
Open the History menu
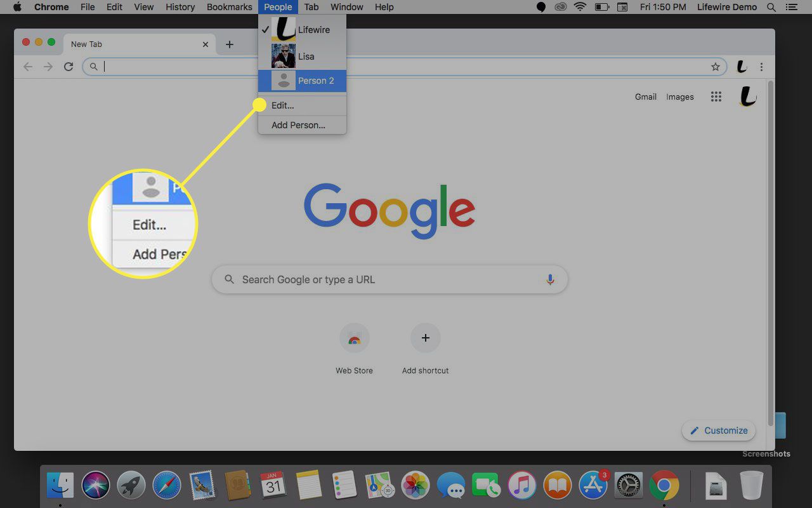pos(180,7)
